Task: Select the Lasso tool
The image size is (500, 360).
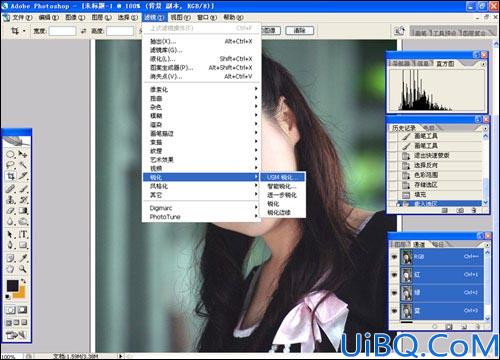Action: [x=11, y=165]
